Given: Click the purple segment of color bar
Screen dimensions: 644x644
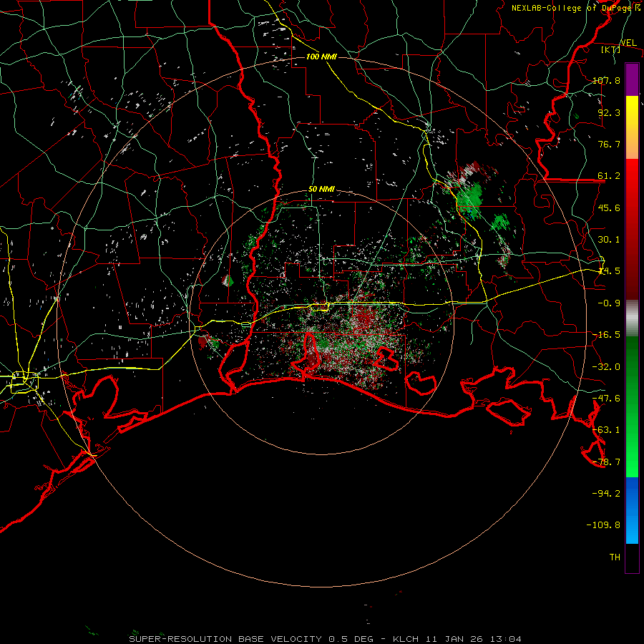Looking at the screenshot, I should [632, 79].
